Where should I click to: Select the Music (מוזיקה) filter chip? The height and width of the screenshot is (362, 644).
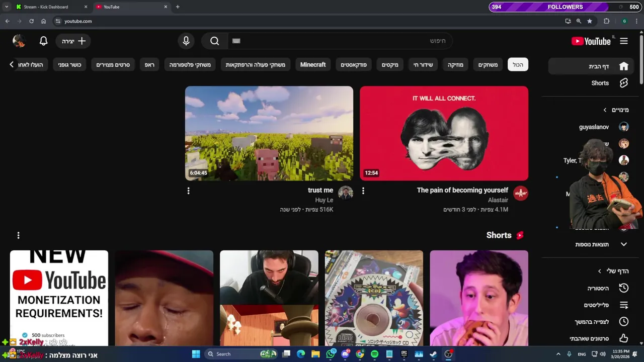pyautogui.click(x=455, y=65)
